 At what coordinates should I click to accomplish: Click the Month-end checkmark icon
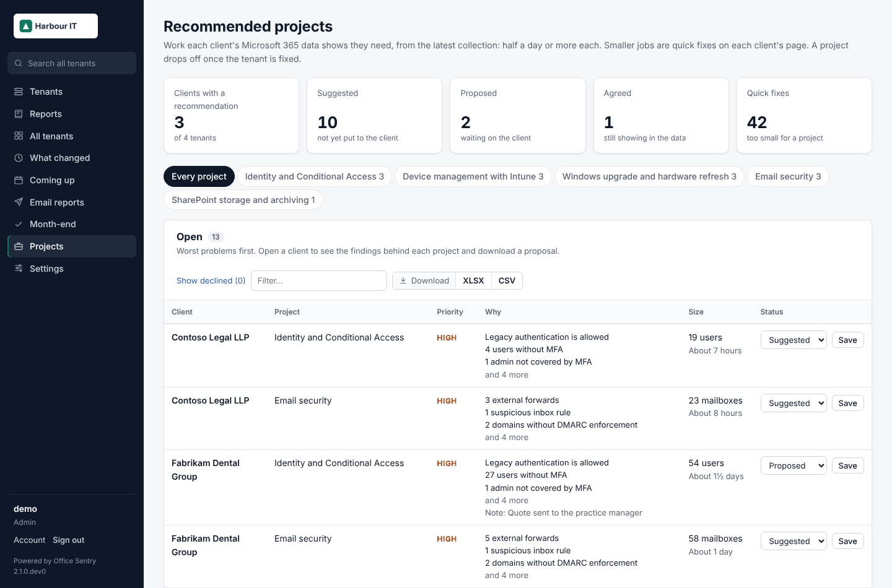coord(19,224)
